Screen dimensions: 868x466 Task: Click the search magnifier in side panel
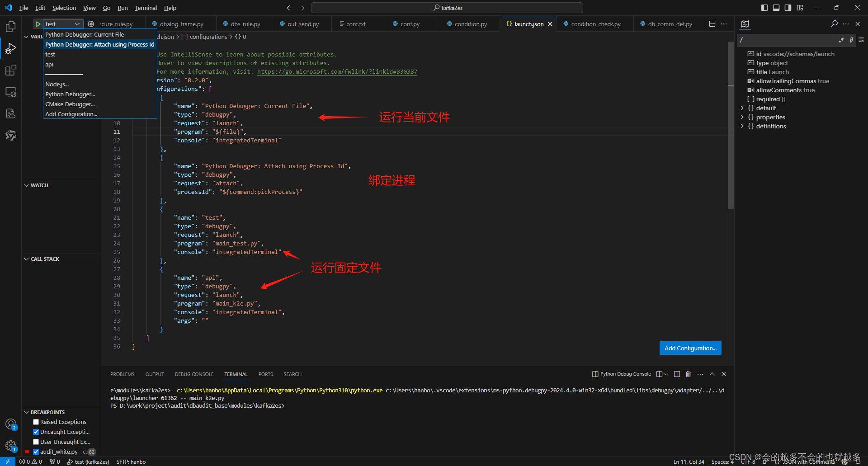834,24
